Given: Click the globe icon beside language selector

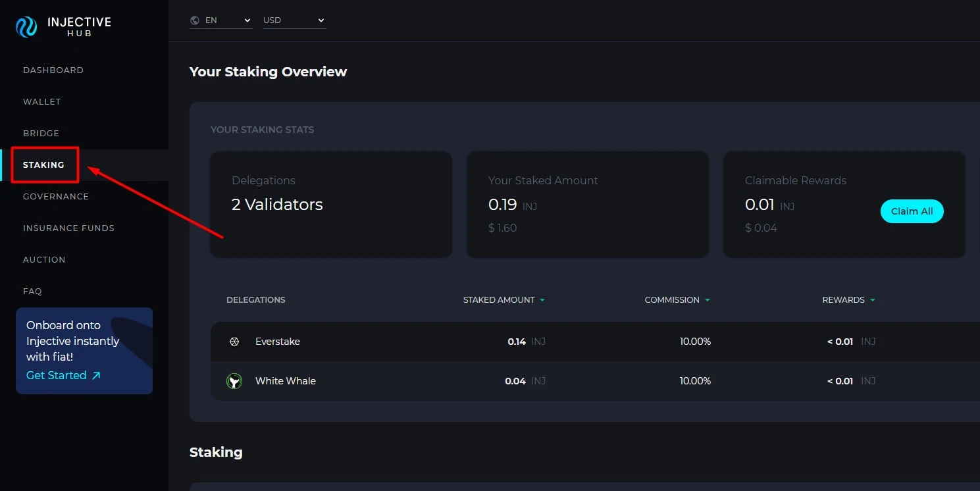Looking at the screenshot, I should click(x=193, y=20).
